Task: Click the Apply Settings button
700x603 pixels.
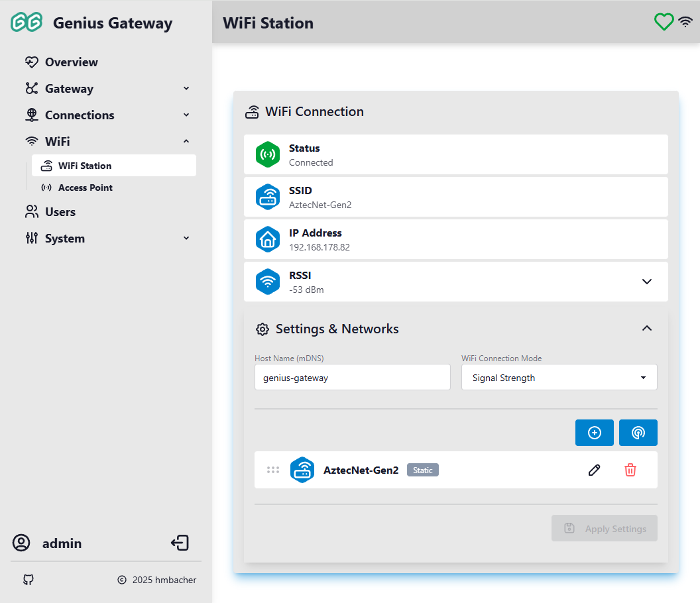Action: (604, 528)
